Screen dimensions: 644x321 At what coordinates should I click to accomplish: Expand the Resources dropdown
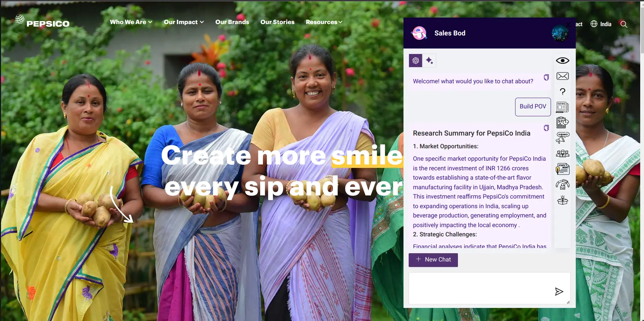click(324, 22)
